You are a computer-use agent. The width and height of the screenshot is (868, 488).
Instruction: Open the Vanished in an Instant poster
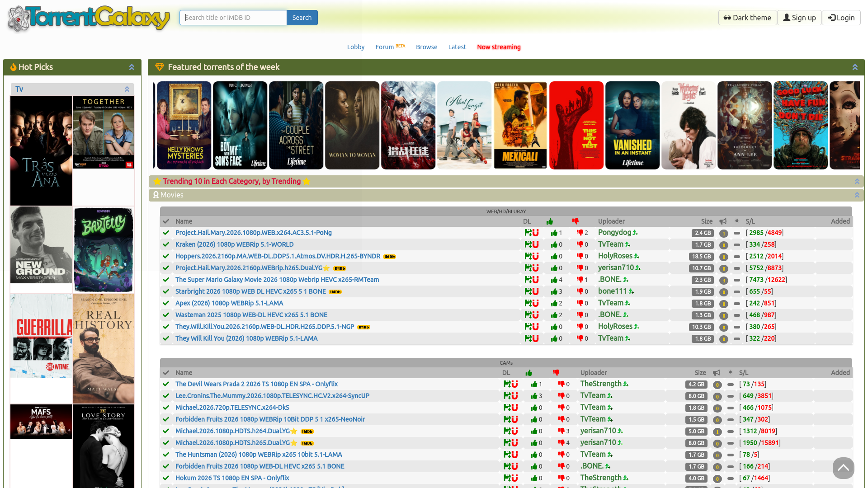pyautogui.click(x=632, y=125)
